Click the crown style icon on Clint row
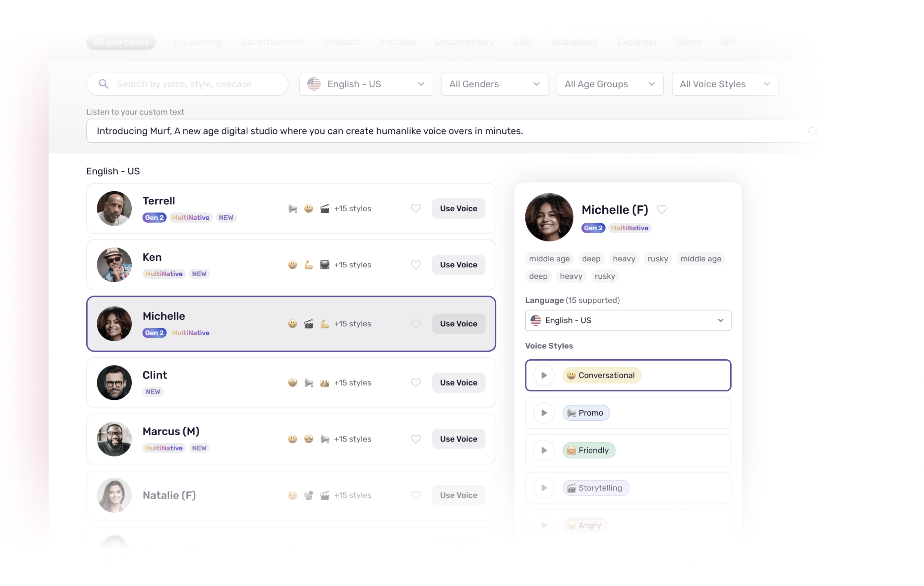The height and width of the screenshot is (586, 924). pos(325,383)
